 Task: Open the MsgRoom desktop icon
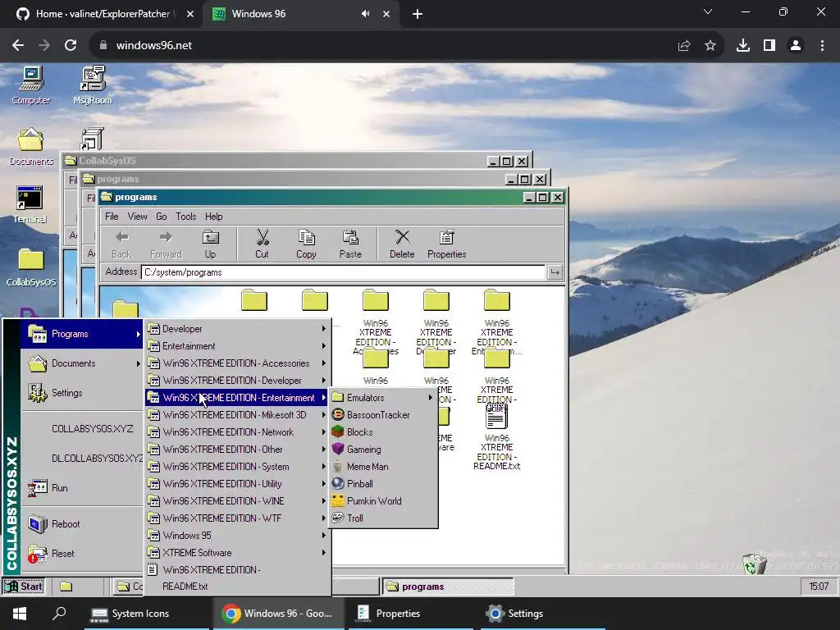93,85
